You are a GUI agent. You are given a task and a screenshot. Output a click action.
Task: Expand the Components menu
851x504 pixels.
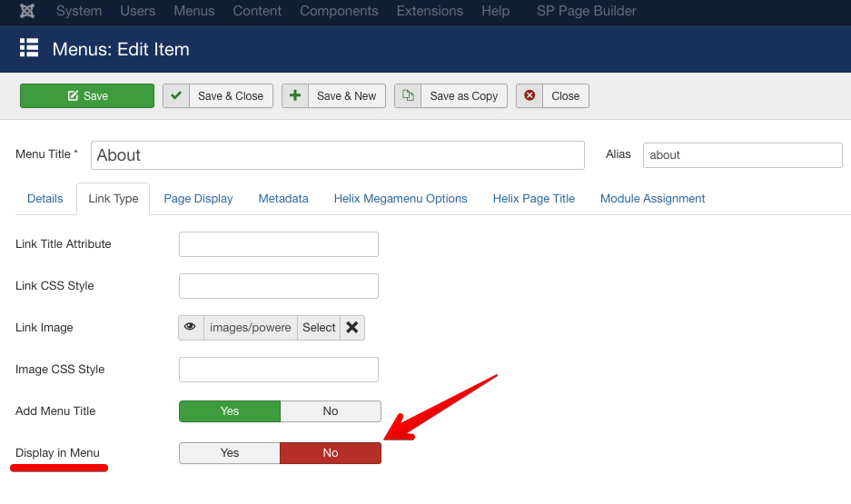pos(339,11)
